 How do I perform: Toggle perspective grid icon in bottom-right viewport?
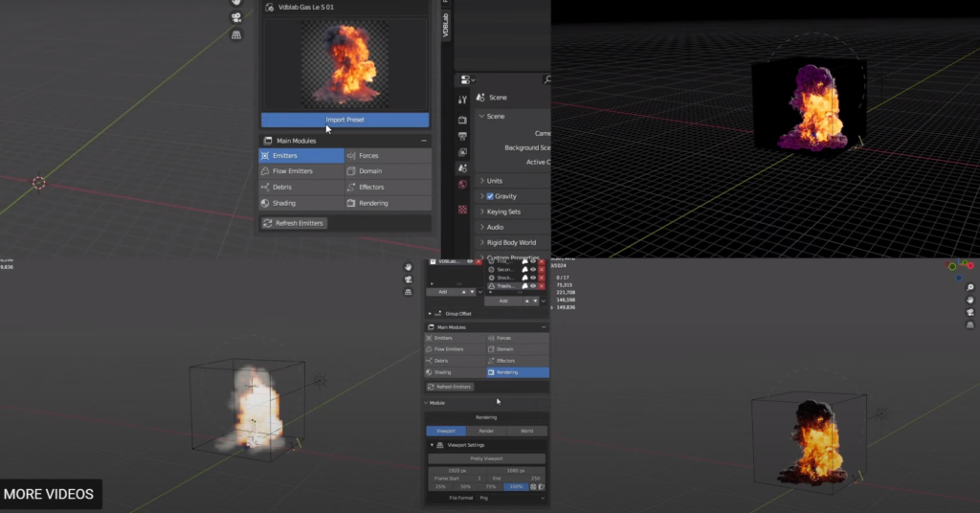(970, 324)
